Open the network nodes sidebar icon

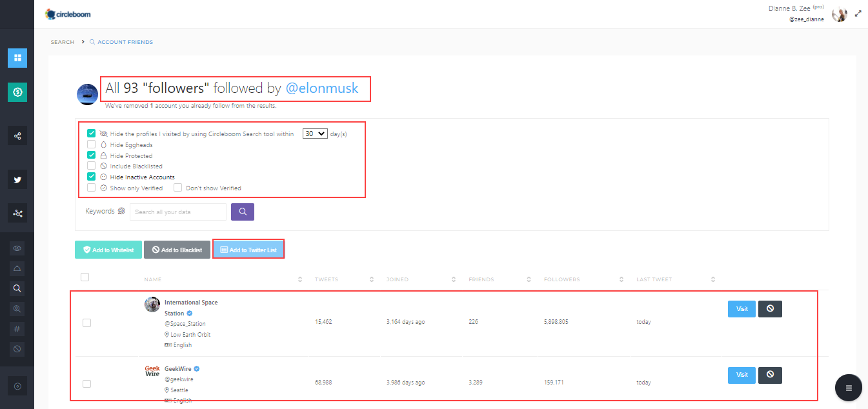[x=17, y=213]
